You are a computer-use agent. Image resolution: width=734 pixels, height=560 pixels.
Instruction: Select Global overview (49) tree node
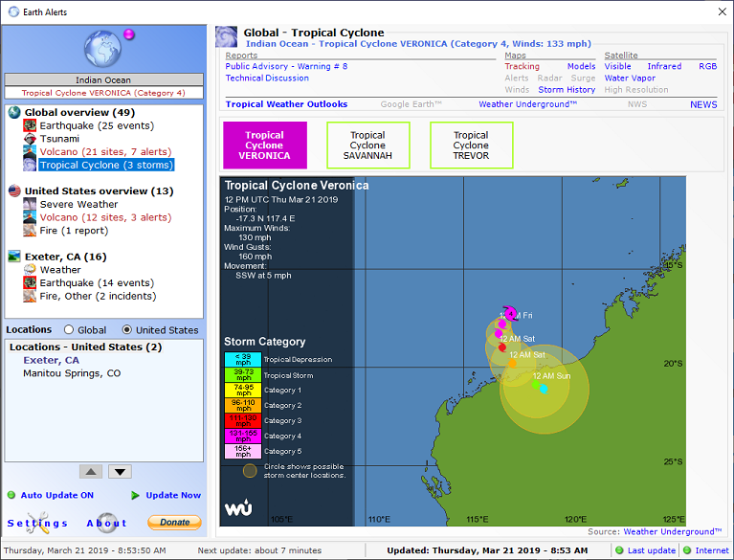tap(79, 112)
